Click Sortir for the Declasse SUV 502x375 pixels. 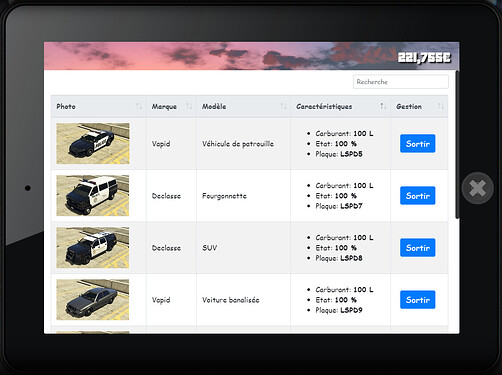click(418, 248)
